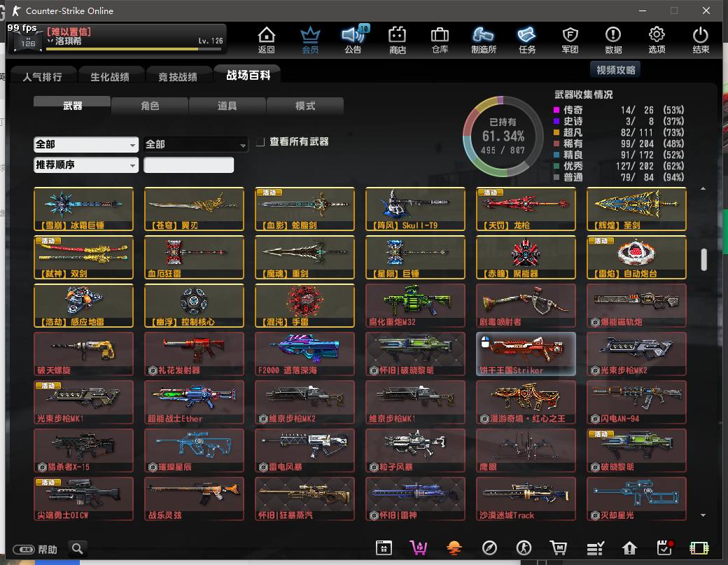The height and width of the screenshot is (565, 728).
Task: Click the 传奇 rarity legend row
Action: (x=619, y=110)
